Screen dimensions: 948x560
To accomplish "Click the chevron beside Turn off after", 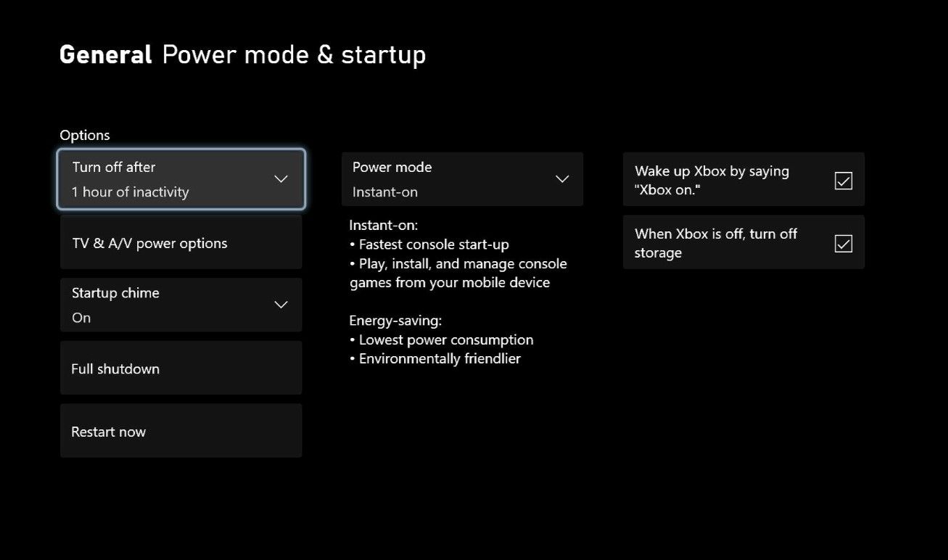I will pyautogui.click(x=281, y=179).
